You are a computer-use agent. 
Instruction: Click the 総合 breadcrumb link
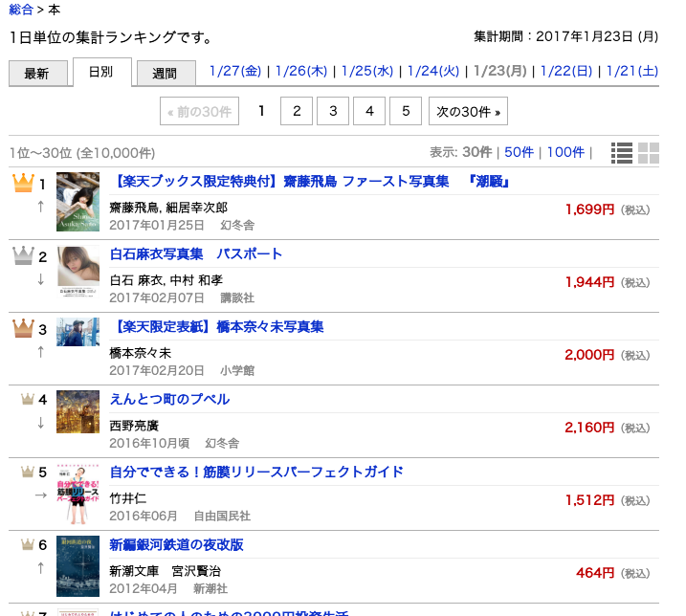[21, 10]
